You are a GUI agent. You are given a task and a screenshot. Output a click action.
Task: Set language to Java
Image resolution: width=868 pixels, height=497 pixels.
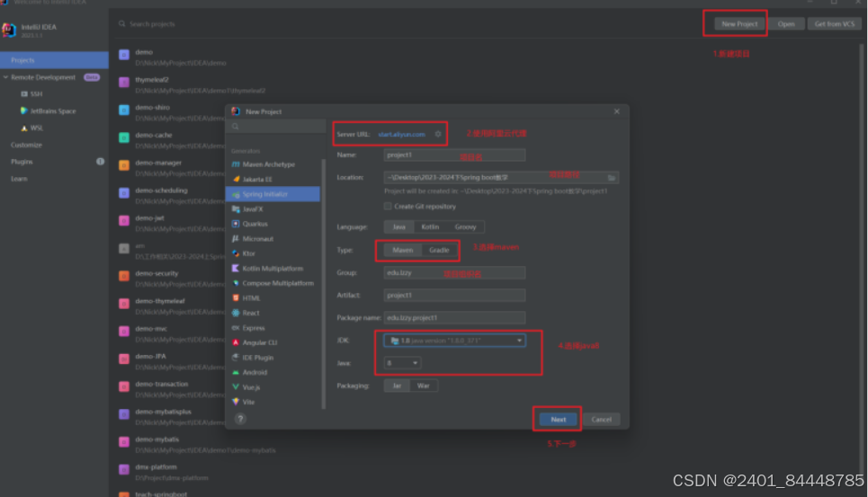click(x=399, y=226)
